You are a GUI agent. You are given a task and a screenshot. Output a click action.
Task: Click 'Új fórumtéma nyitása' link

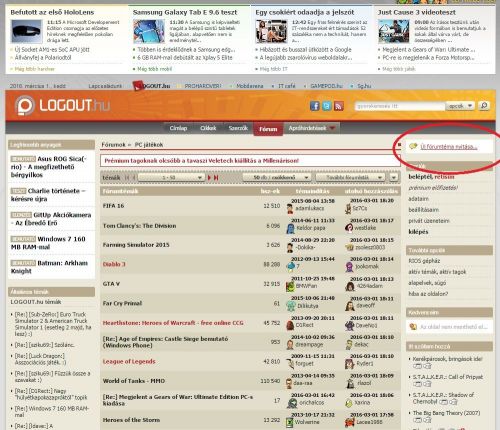tap(449, 147)
